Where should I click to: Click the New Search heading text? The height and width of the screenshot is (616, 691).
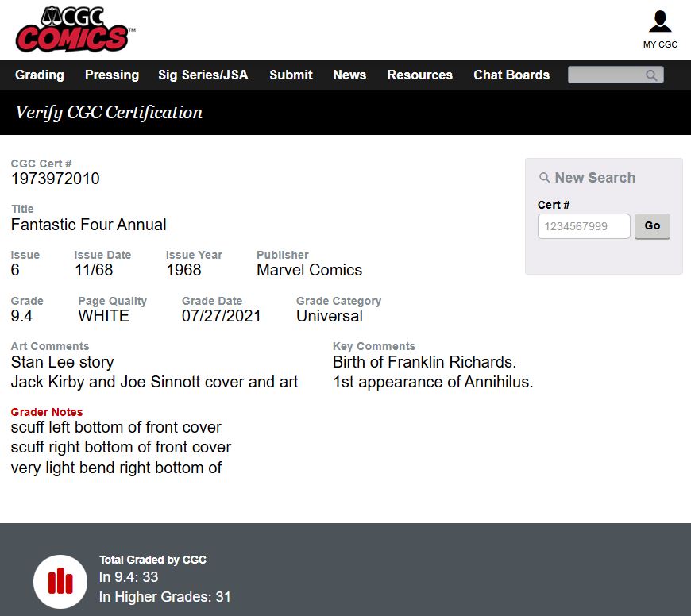click(x=595, y=178)
